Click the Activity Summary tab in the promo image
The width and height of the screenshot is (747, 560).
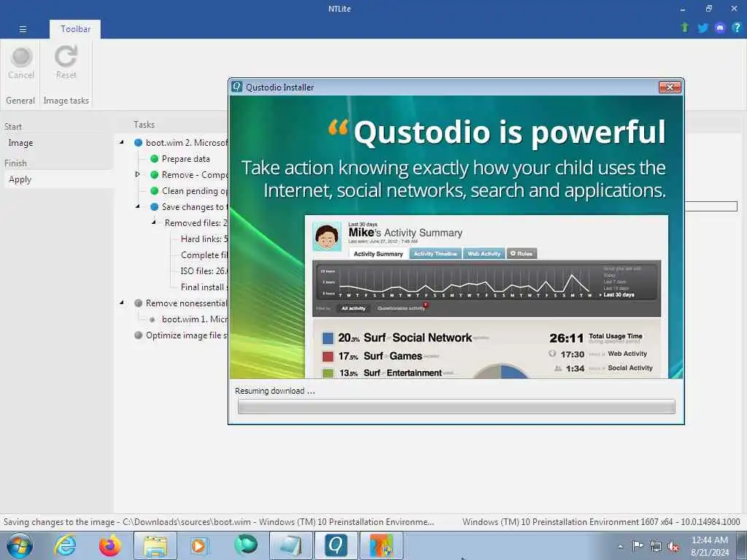pos(379,254)
